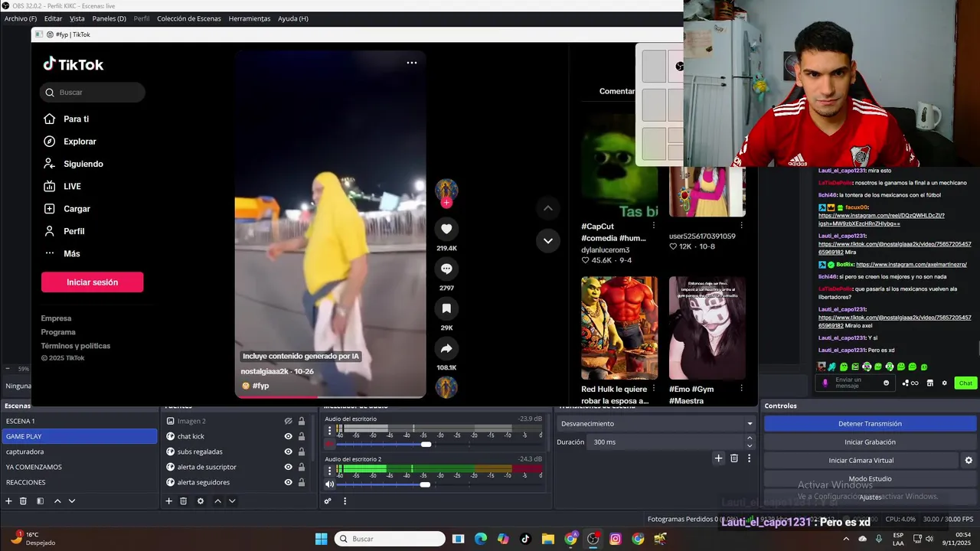Unlock the chat kick source

click(302, 436)
